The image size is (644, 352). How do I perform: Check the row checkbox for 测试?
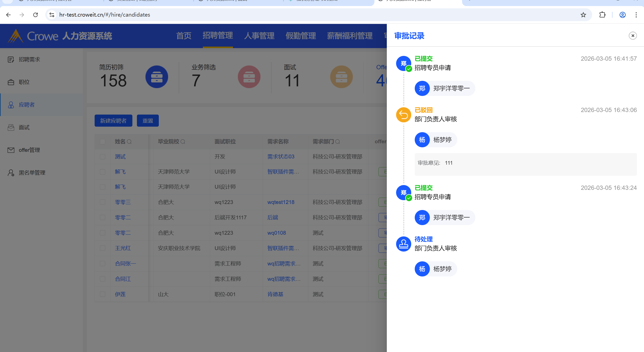[x=102, y=157]
